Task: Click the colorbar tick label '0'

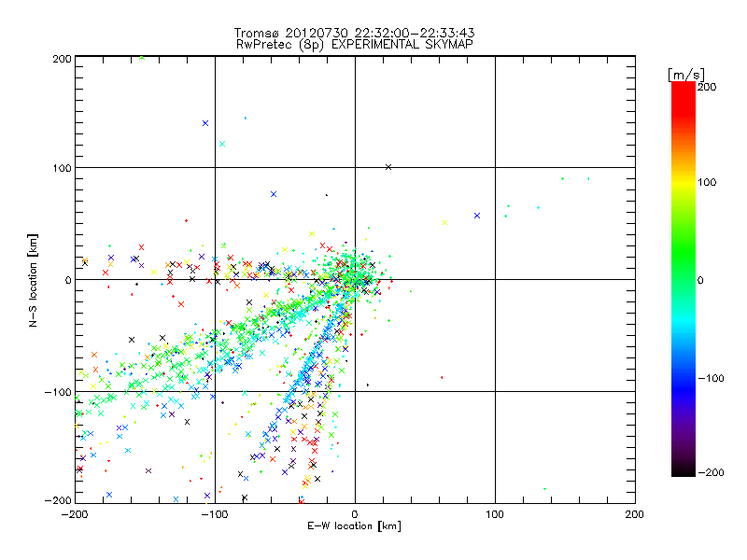Action: (700, 280)
